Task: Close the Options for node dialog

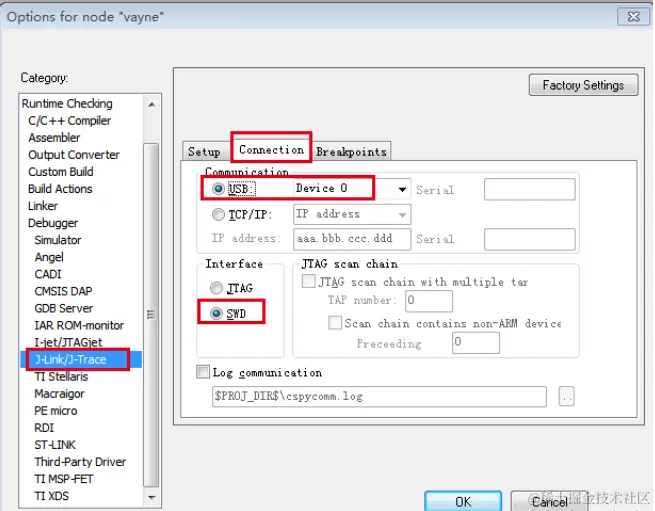Action: click(x=633, y=17)
